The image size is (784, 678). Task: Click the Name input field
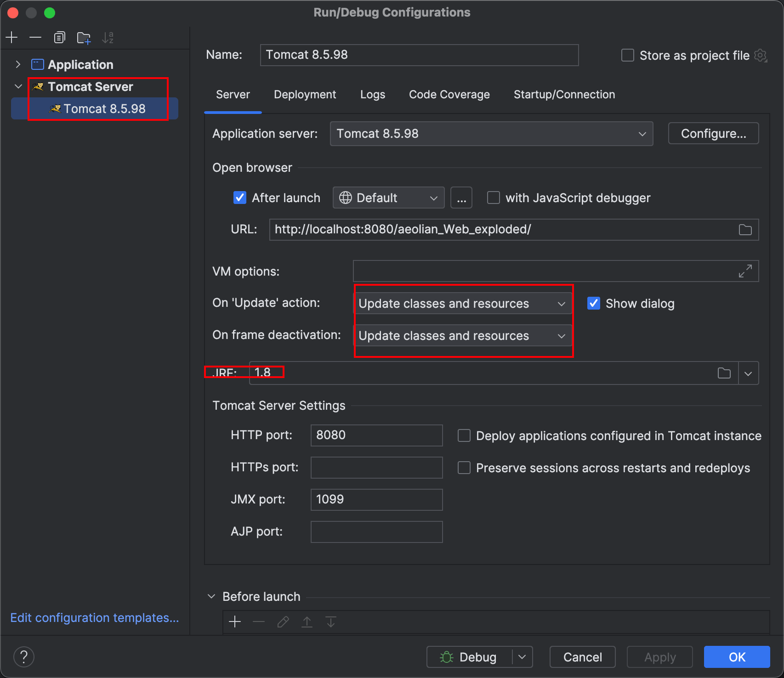point(419,55)
